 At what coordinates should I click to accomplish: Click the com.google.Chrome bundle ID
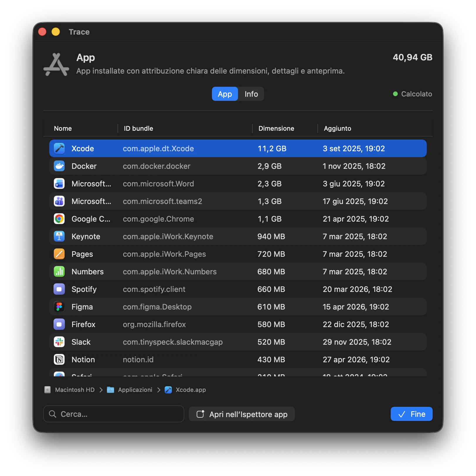[x=158, y=219]
